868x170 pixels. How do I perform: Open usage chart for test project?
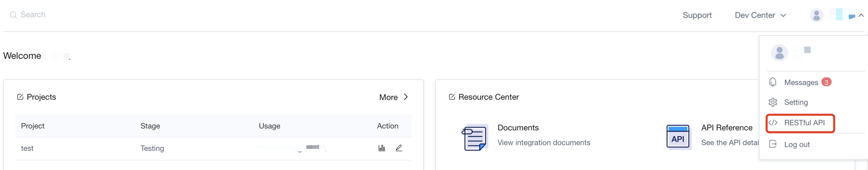[x=381, y=148]
